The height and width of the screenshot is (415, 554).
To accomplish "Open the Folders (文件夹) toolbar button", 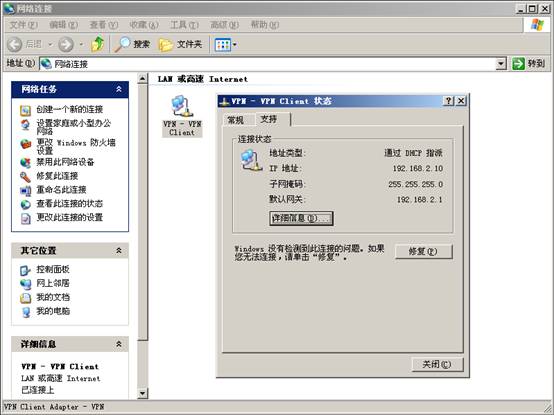I will pos(180,44).
